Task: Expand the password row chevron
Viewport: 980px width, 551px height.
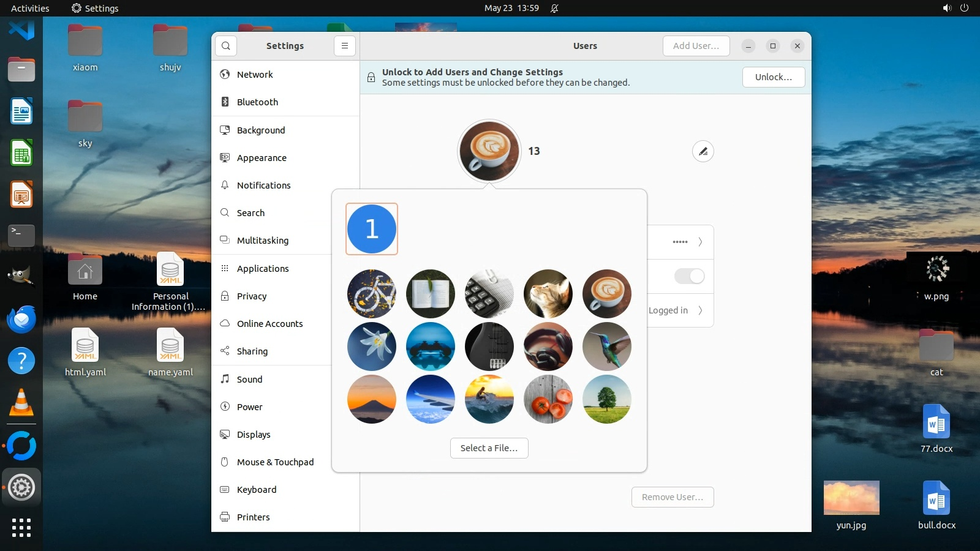Action: coord(700,242)
